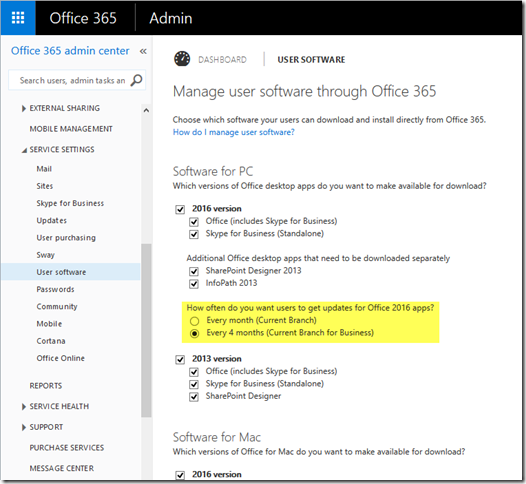Click Service Health in the sidebar

(x=59, y=407)
